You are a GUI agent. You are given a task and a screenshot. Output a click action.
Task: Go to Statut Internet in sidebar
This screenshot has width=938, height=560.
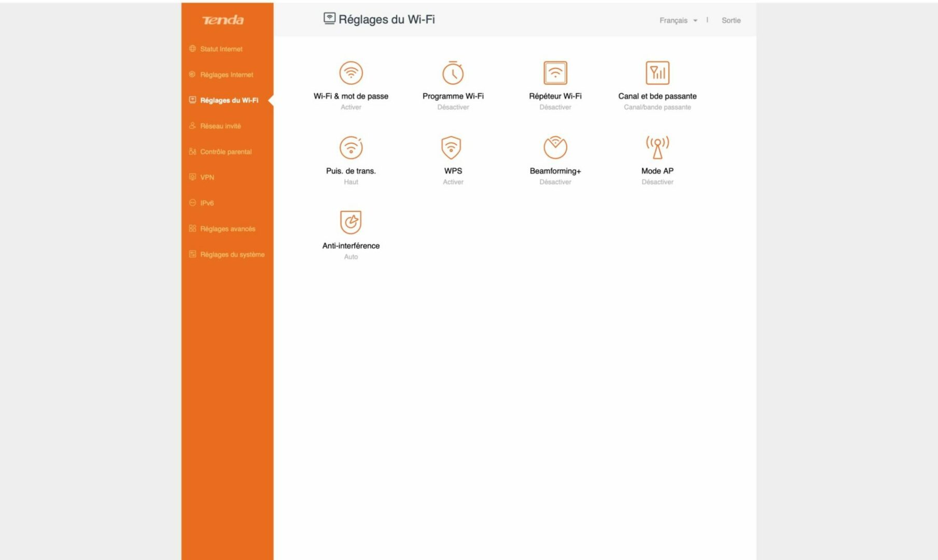(x=221, y=49)
